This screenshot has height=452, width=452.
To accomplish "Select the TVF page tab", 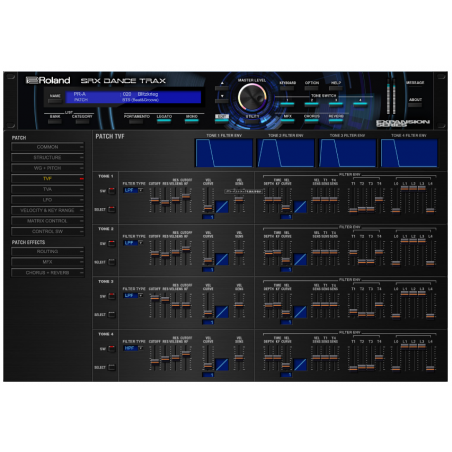I will click(47, 179).
